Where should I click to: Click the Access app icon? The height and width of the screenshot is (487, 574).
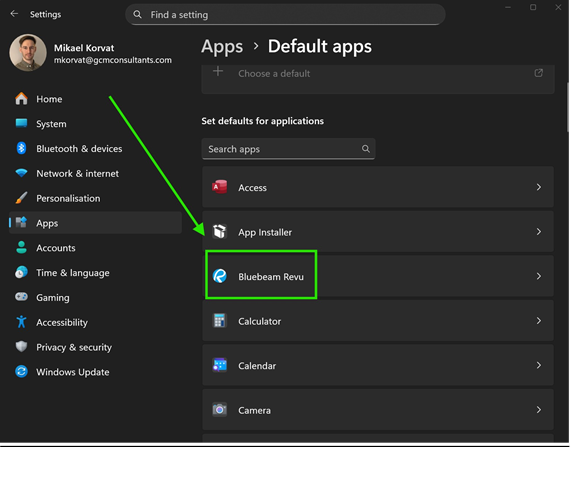pos(220,187)
